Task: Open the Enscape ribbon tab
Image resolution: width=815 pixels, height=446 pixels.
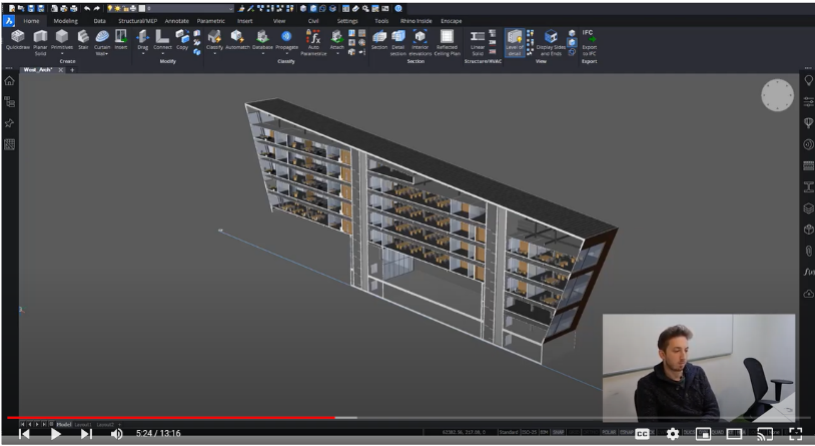Action: click(x=451, y=21)
